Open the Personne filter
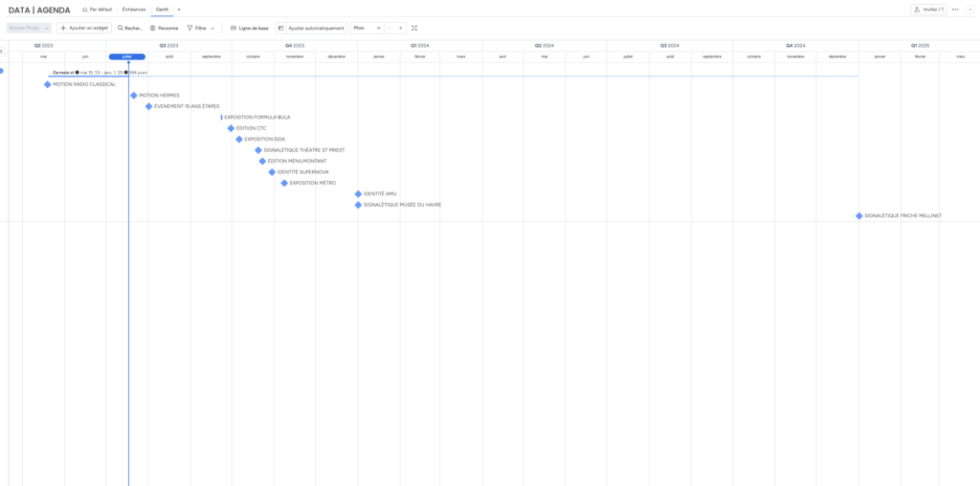Viewport: 980px width, 486px height. click(164, 28)
